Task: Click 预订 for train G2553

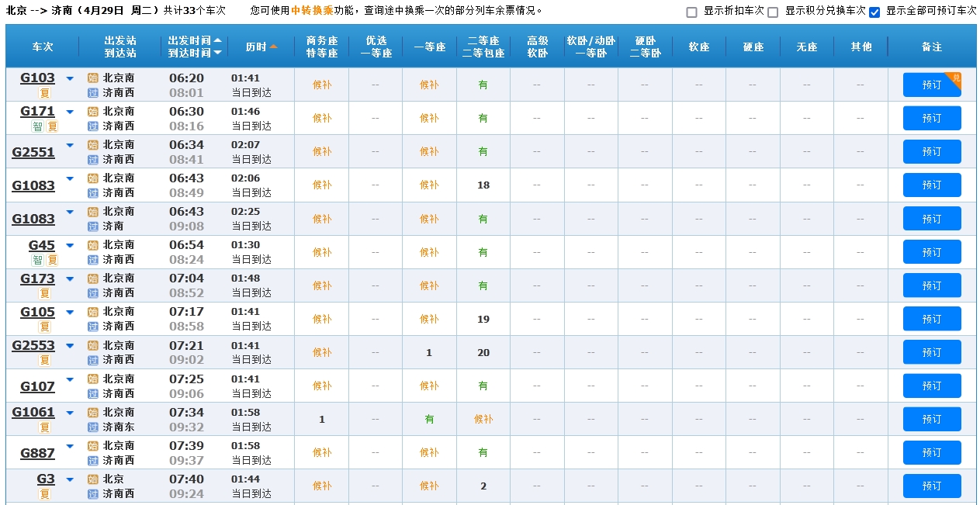Action: (932, 352)
